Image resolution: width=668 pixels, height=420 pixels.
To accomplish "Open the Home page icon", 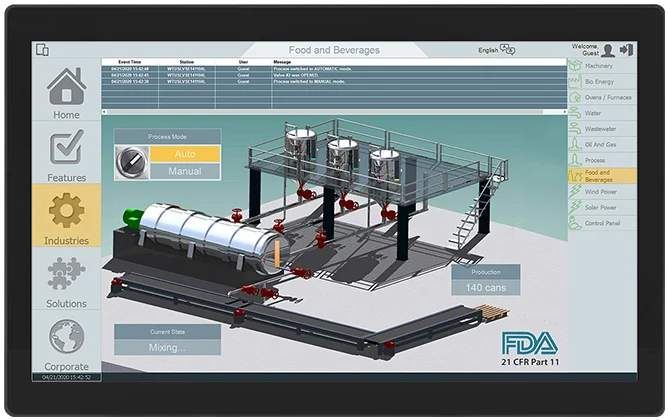I will (x=66, y=86).
